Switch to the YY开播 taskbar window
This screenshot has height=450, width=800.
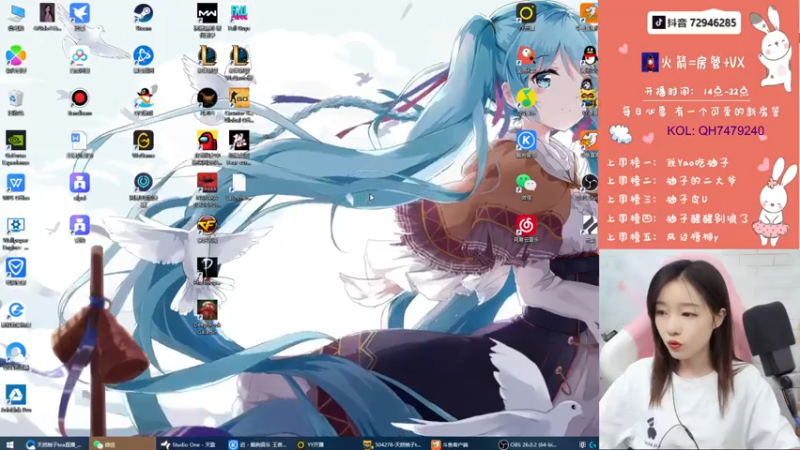tap(326, 444)
